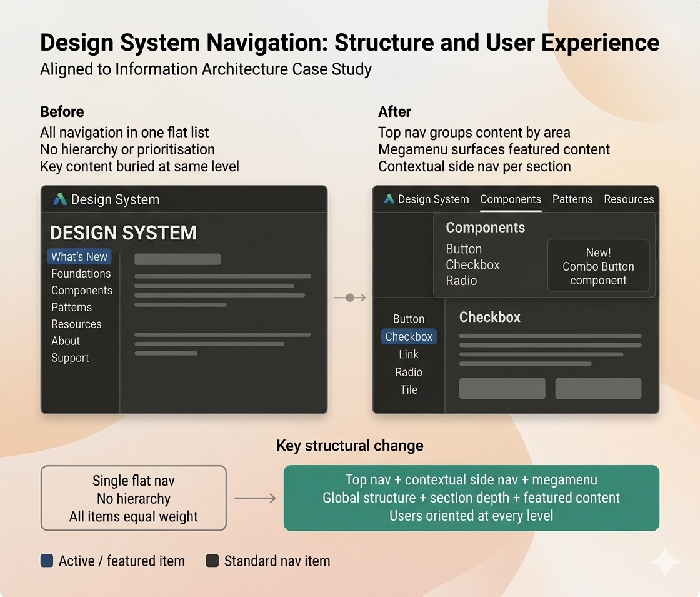Click the DESIGN SYSTEM heading in Before mockup

pyautogui.click(x=123, y=233)
